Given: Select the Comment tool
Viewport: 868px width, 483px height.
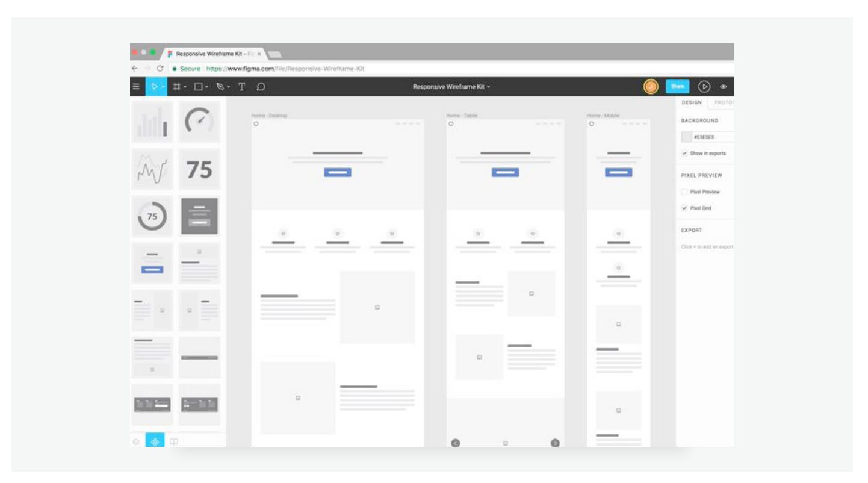Looking at the screenshot, I should pos(261,87).
